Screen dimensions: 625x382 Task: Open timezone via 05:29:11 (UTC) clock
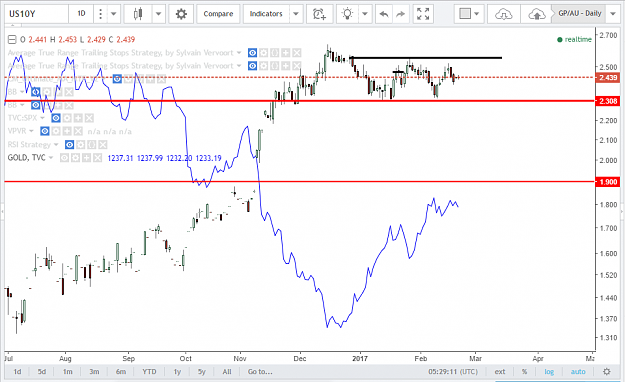click(453, 372)
